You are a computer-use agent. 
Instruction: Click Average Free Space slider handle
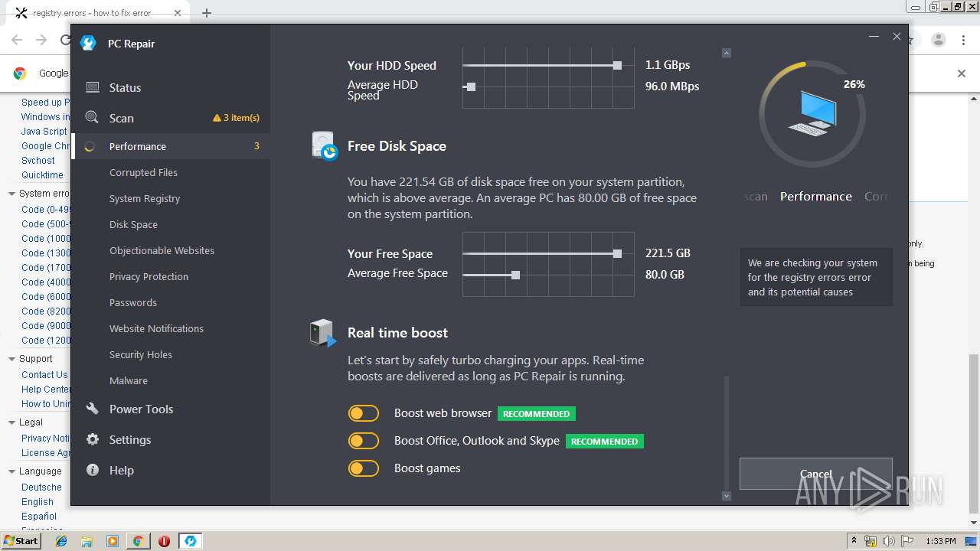tap(515, 275)
